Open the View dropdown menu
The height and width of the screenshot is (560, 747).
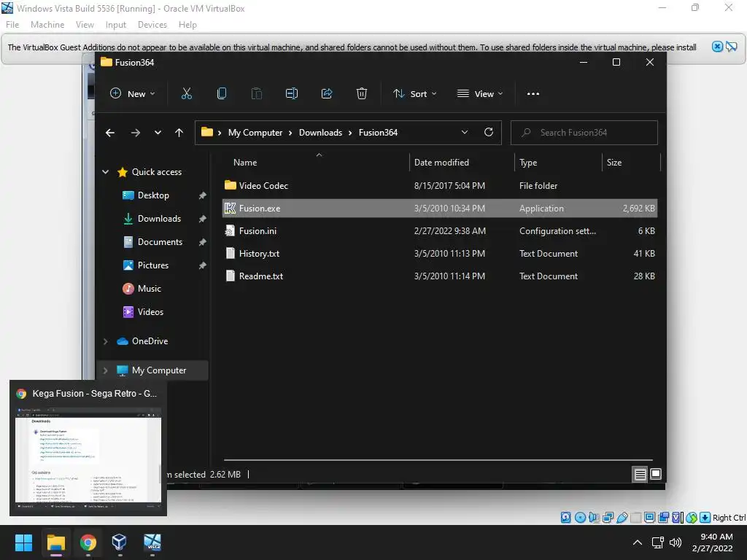480,94
